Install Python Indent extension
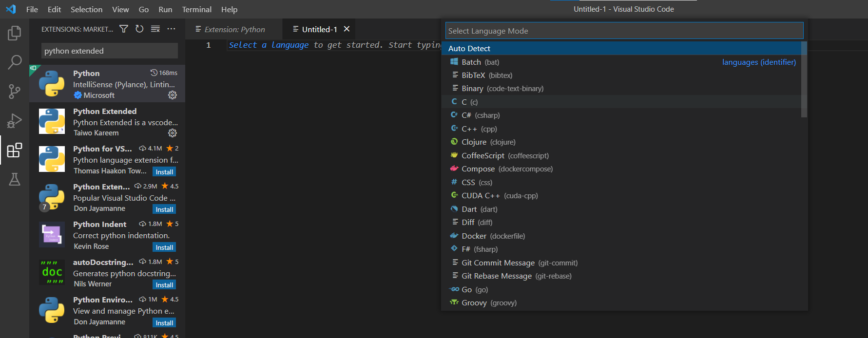The height and width of the screenshot is (338, 868). pyautogui.click(x=164, y=247)
